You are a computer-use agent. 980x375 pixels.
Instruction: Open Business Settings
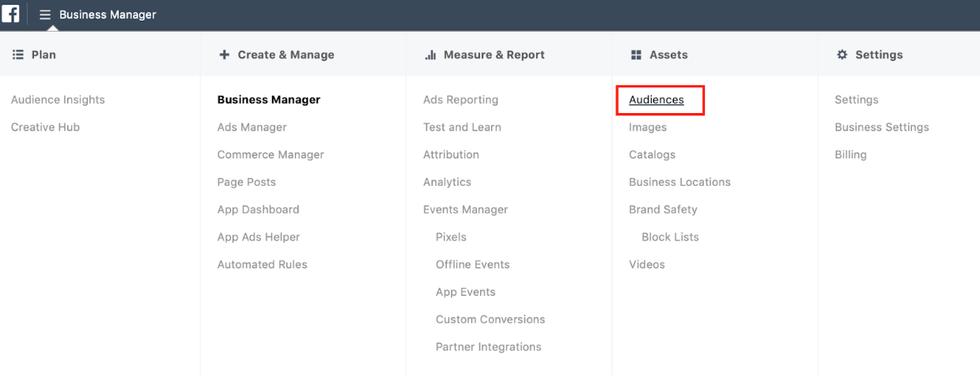(881, 127)
